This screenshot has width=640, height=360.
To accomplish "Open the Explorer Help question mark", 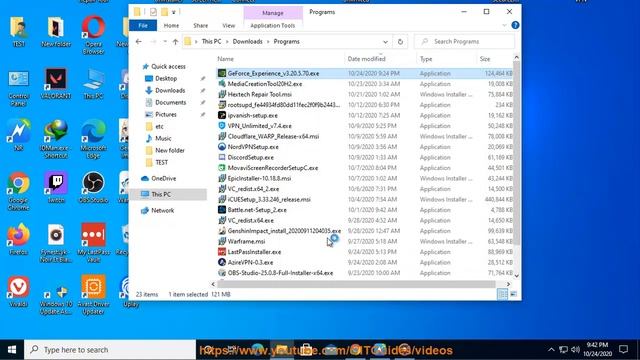I will 515,25.
